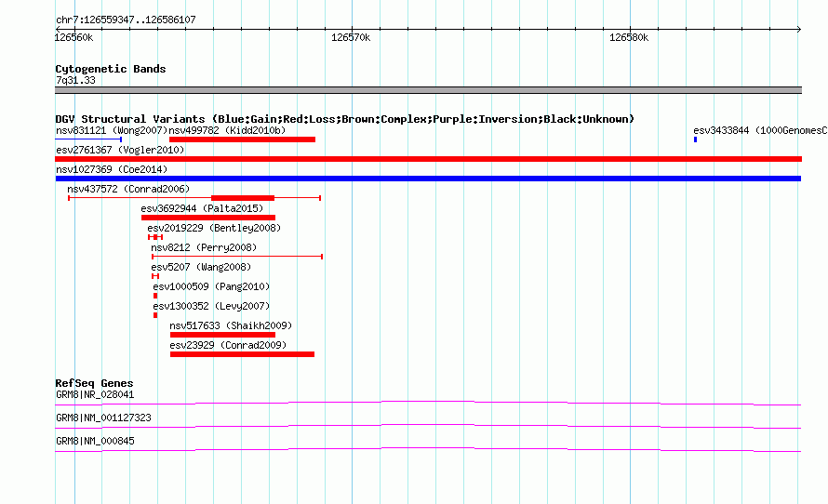Click the red nsv517633 loss bar
The height and width of the screenshot is (504, 828).
(x=222, y=335)
